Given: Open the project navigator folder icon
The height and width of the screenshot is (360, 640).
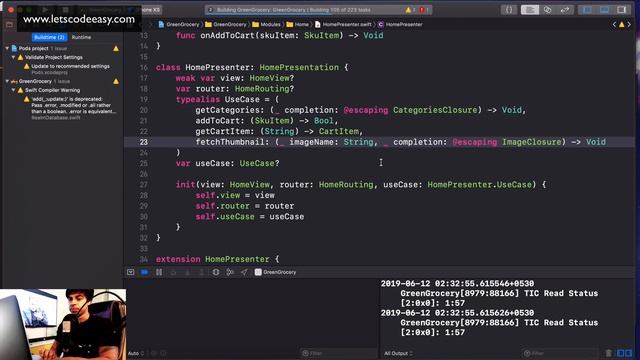Looking at the screenshot, I should [x=9, y=25].
